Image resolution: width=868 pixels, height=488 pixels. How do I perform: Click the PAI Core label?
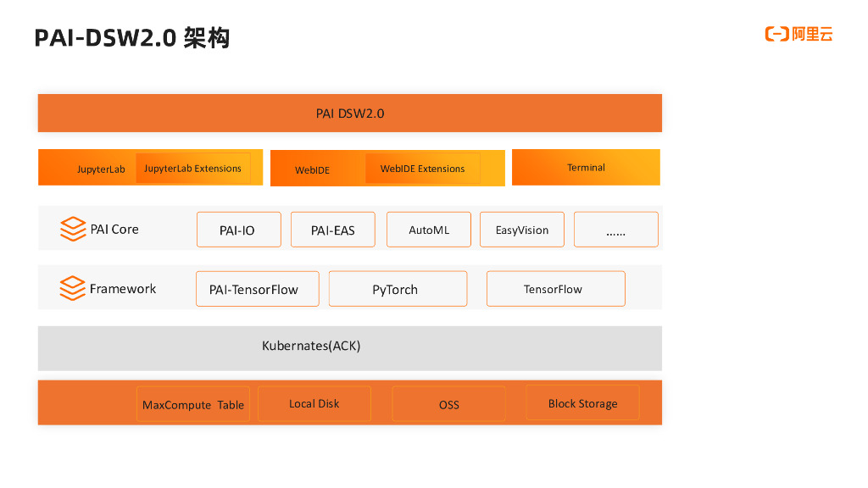pyautogui.click(x=114, y=229)
